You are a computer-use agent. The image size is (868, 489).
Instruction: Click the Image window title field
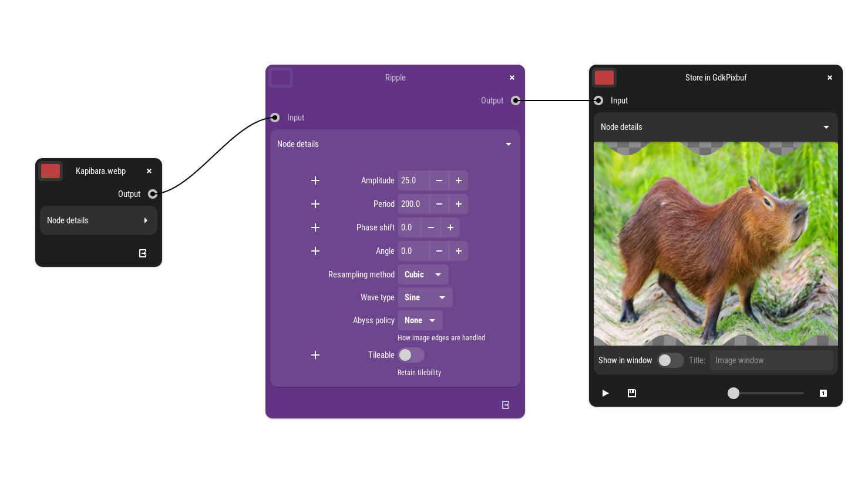[x=771, y=360]
